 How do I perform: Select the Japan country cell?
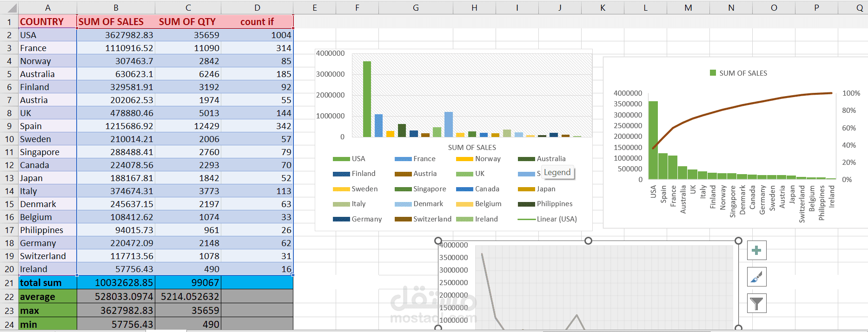[x=47, y=178]
